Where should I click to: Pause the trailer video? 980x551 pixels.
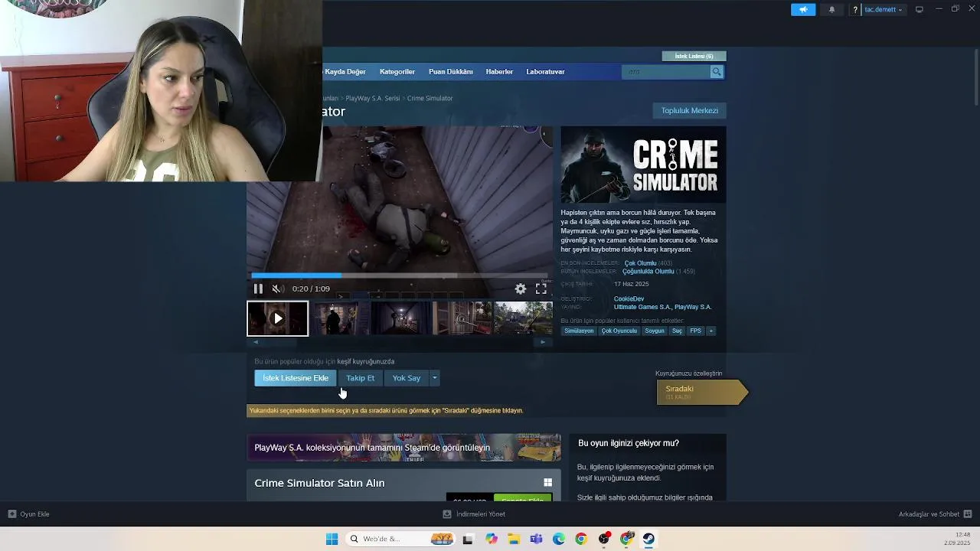pos(258,289)
